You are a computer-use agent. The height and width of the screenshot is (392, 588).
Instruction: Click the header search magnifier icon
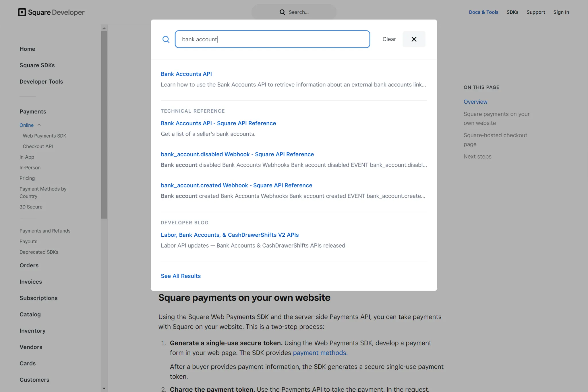coord(282,12)
